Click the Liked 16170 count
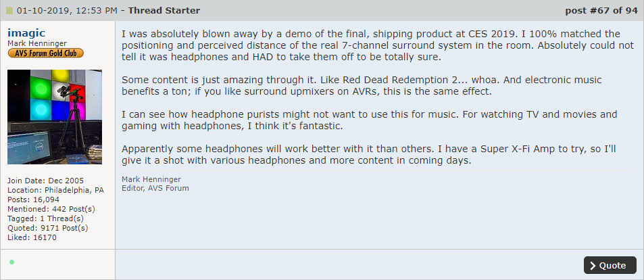644x280 pixels. coord(32,237)
